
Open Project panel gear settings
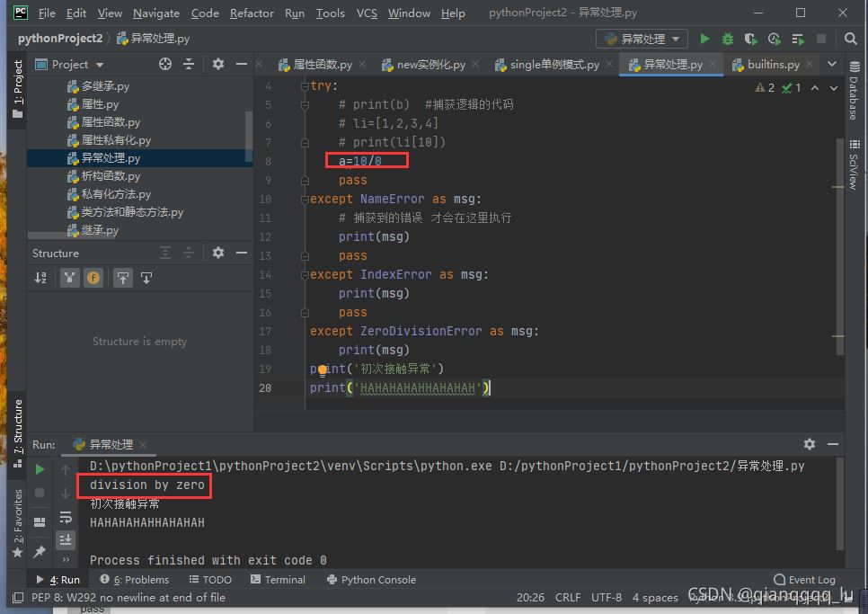218,64
